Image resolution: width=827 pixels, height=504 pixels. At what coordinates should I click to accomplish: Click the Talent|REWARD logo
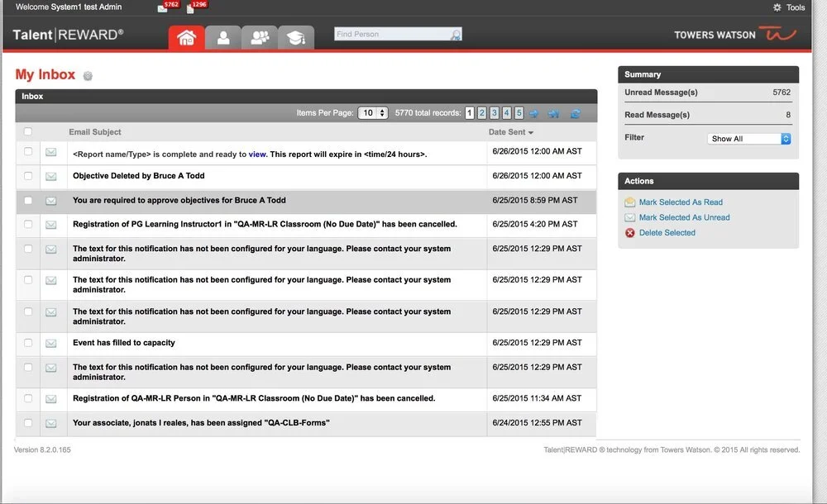68,35
